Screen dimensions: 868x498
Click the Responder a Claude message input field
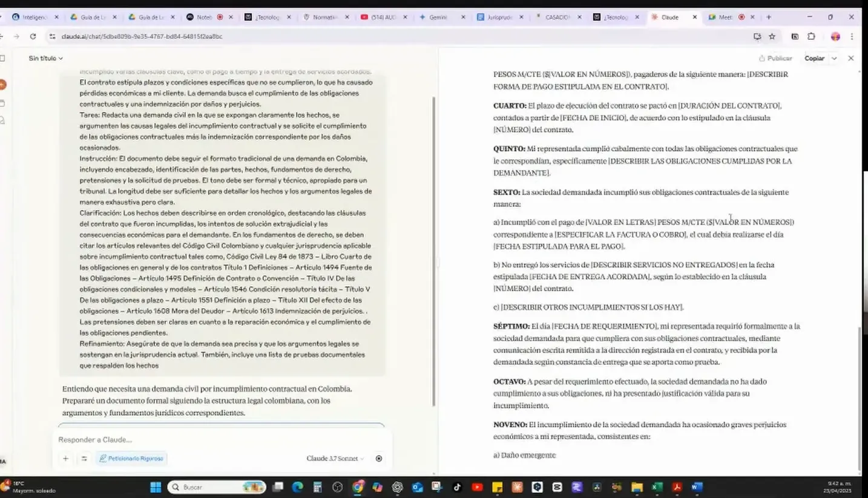[182, 439]
